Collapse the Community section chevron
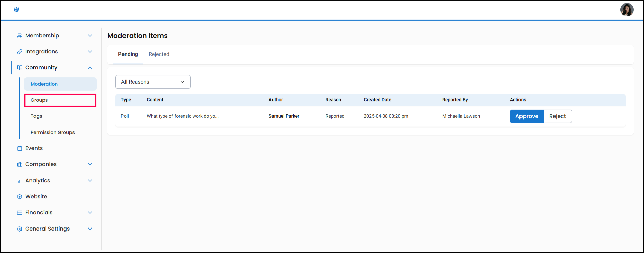Image resolution: width=644 pixels, height=253 pixels. tap(90, 68)
